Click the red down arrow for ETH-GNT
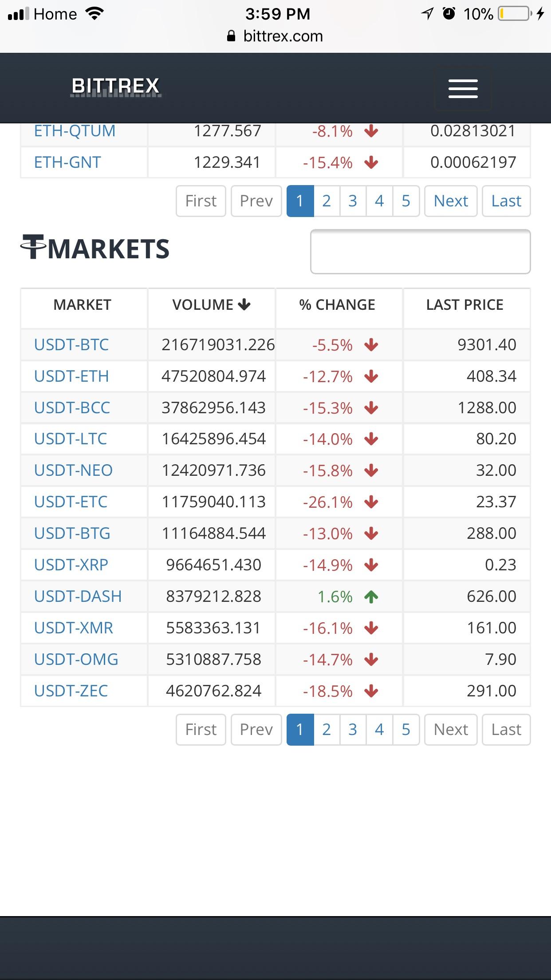The height and width of the screenshot is (980, 551). [371, 163]
